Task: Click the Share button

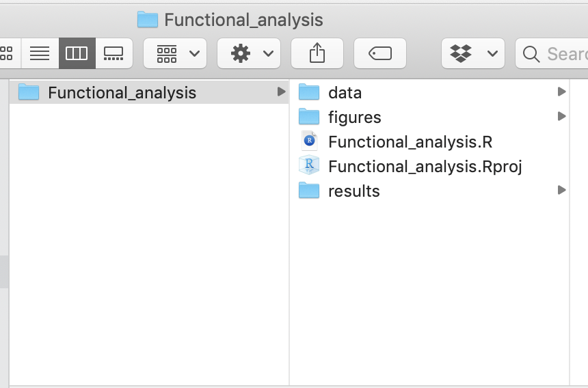Action: click(x=317, y=53)
